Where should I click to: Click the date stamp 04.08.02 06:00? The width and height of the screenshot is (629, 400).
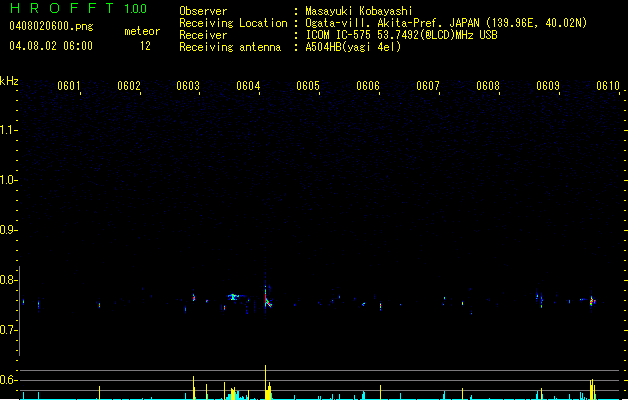coord(51,46)
